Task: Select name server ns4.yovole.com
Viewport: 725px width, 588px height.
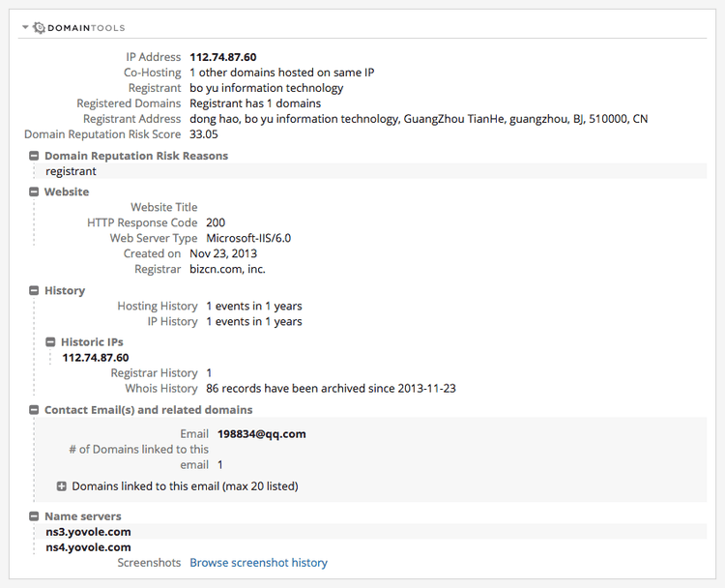Action: 88,547
